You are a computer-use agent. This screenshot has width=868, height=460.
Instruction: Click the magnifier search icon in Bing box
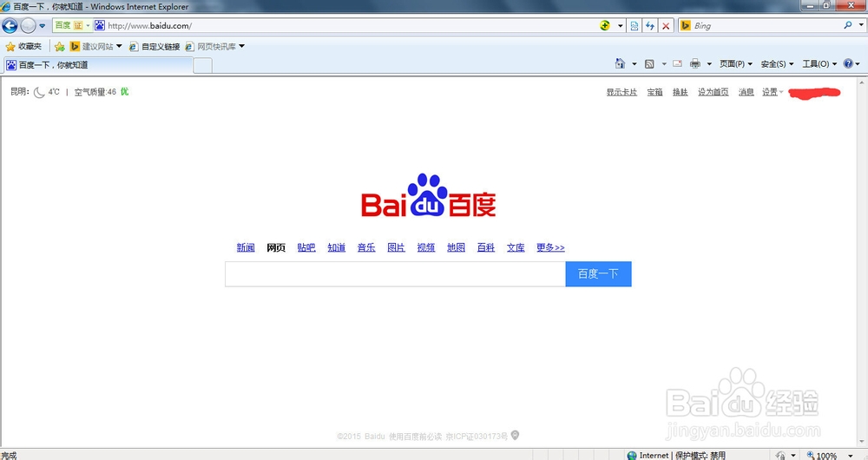pos(848,25)
